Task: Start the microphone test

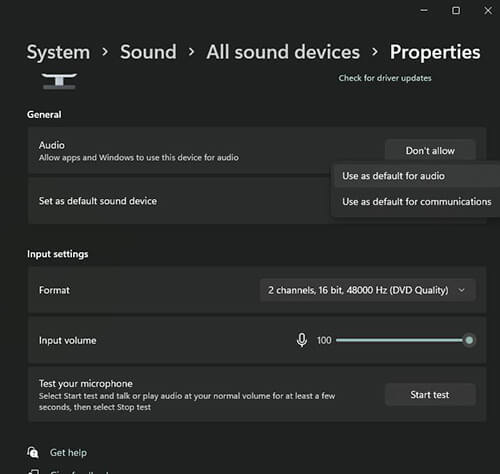Action: click(430, 395)
